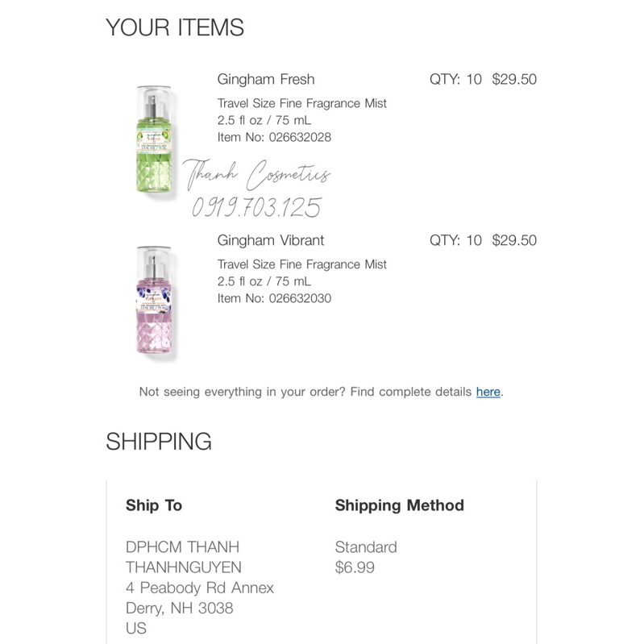Click the $6.99 shipping cost
The height and width of the screenshot is (644, 644).
[x=355, y=567]
